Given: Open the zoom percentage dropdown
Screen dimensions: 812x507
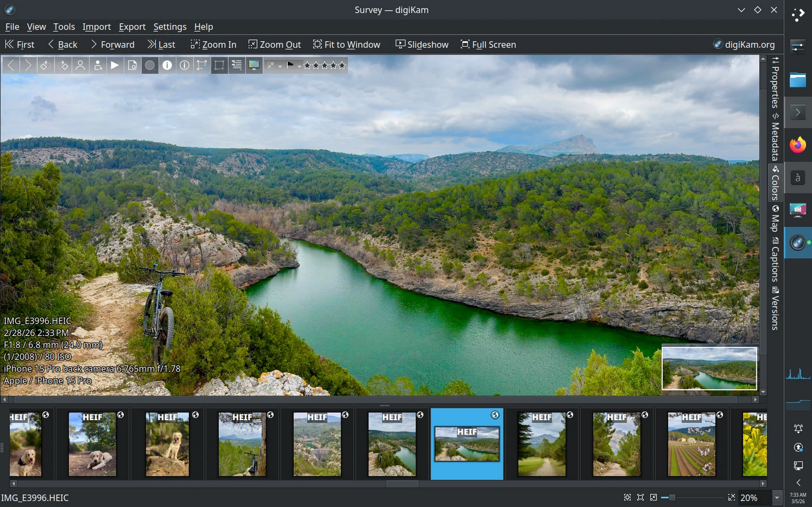Looking at the screenshot, I should (776, 497).
